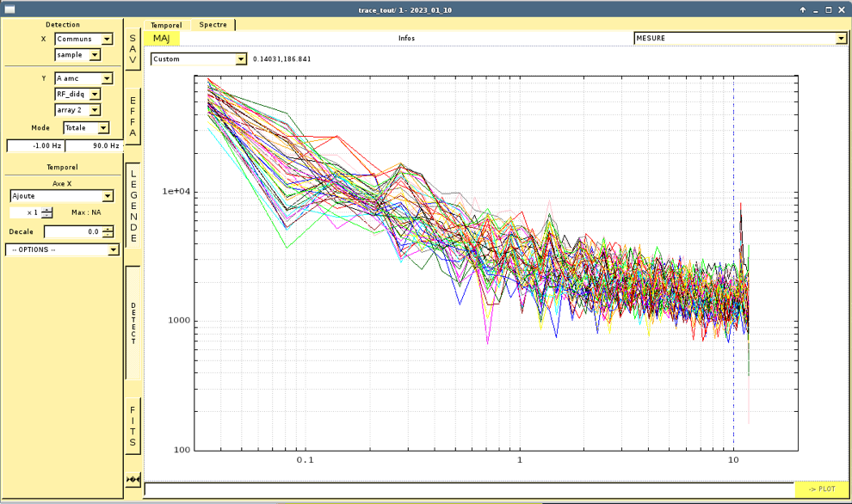Image resolution: width=852 pixels, height=504 pixels.
Task: Toggle the LEGENDE vertical button
Action: click(133, 206)
